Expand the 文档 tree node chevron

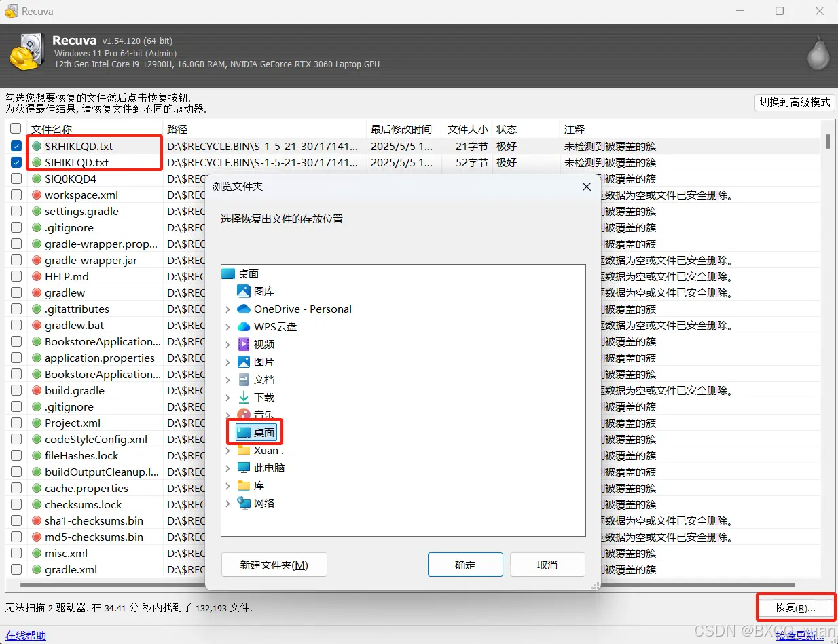(228, 380)
